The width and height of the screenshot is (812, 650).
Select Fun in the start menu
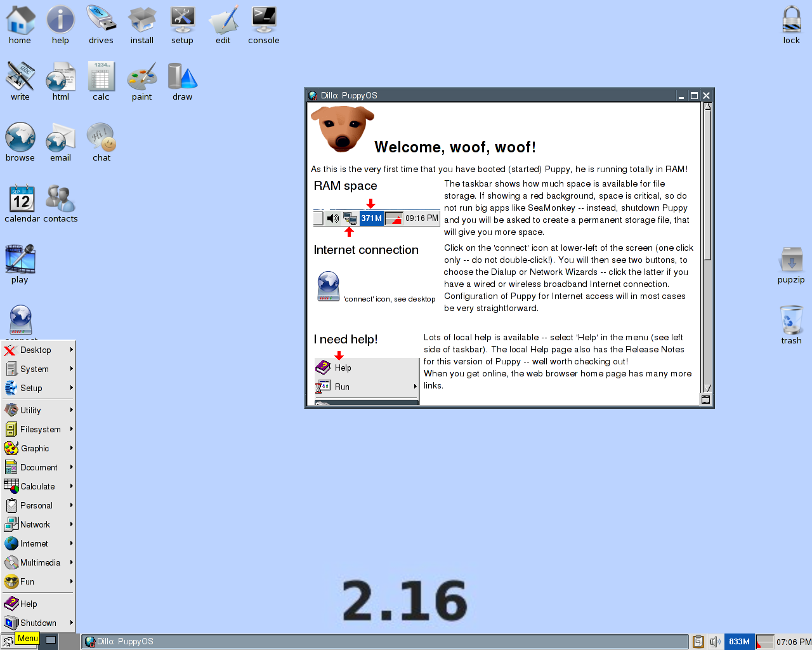pos(39,581)
